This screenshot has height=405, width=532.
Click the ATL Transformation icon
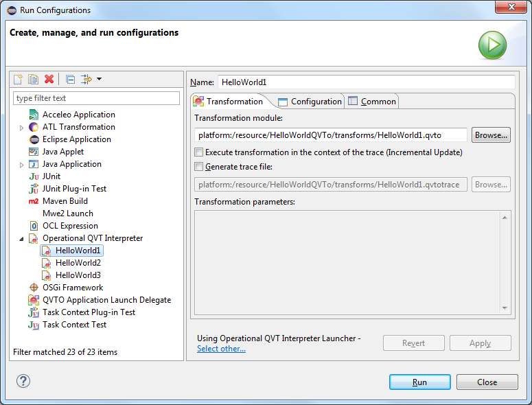34,127
